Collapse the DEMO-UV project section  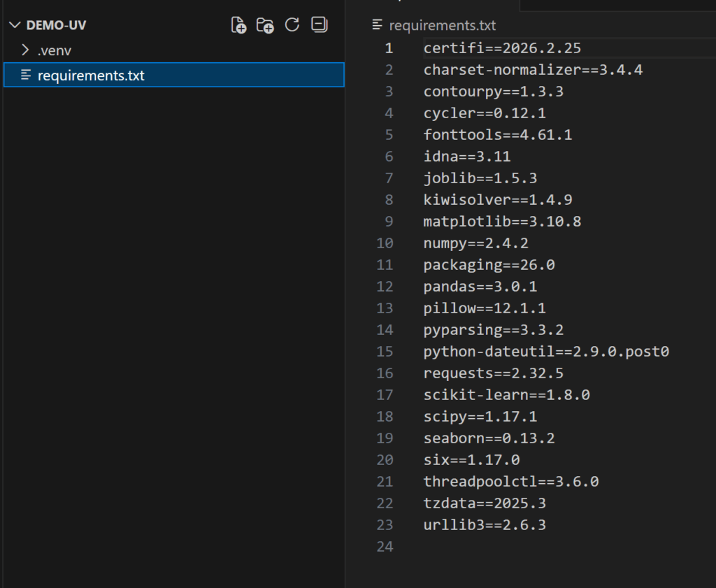(x=15, y=25)
